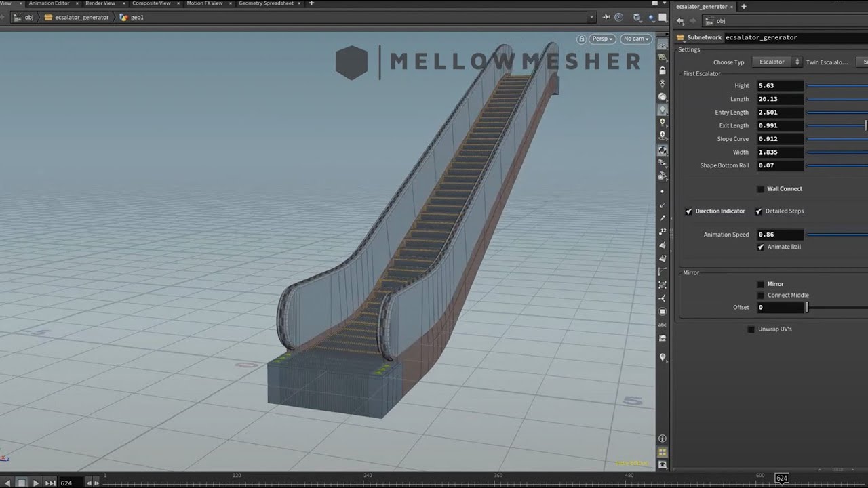This screenshot has height=488, width=868.
Task: Click the Offset slider handle
Action: coord(806,307)
